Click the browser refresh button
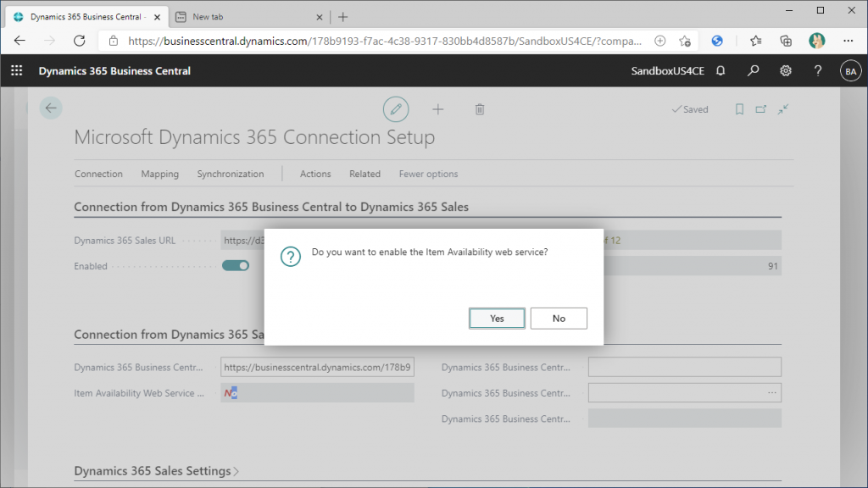868x488 pixels. pyautogui.click(x=80, y=41)
